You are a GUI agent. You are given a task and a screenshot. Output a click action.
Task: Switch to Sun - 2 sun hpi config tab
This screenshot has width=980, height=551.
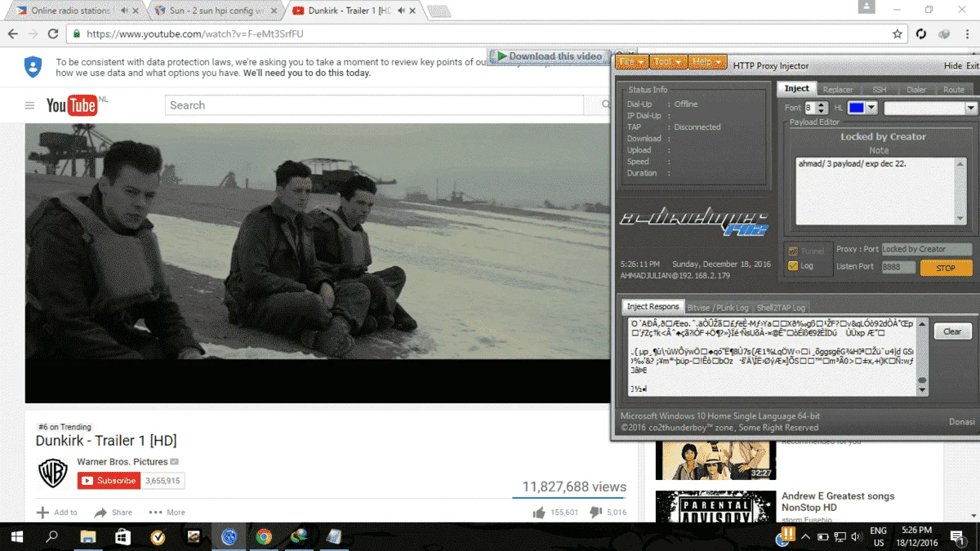point(216,11)
